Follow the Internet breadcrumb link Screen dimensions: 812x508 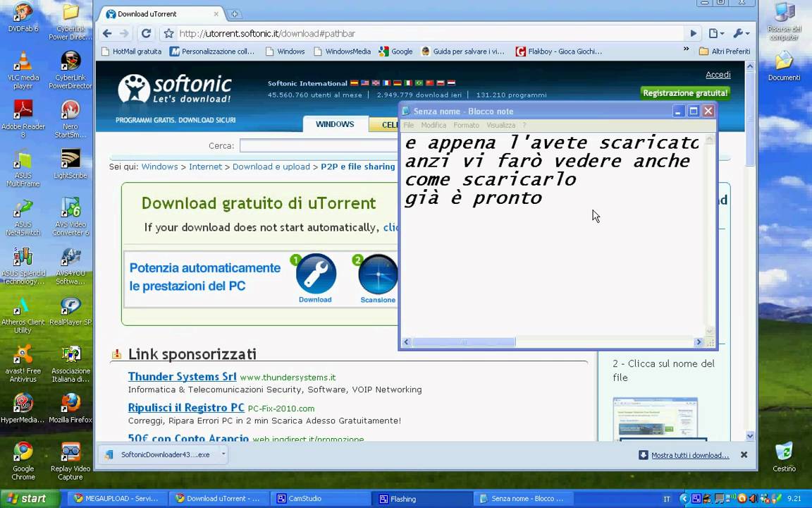[205, 167]
